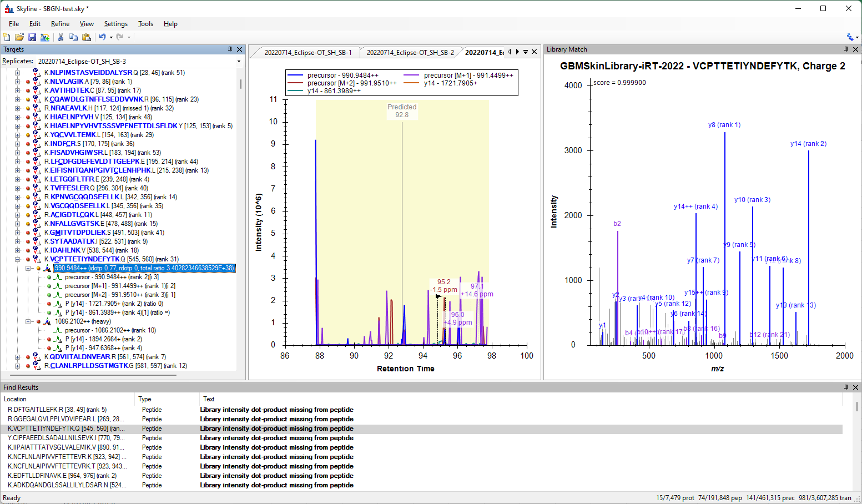Collapse the 1086.2102++ heavy precursor node
Viewport: 862px width, 504px height.
pos(28,321)
